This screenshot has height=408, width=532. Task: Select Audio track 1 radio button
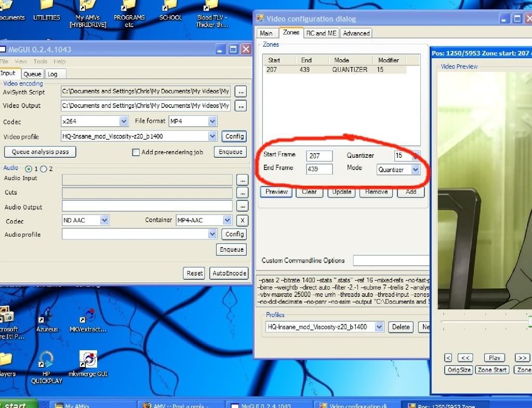29,169
